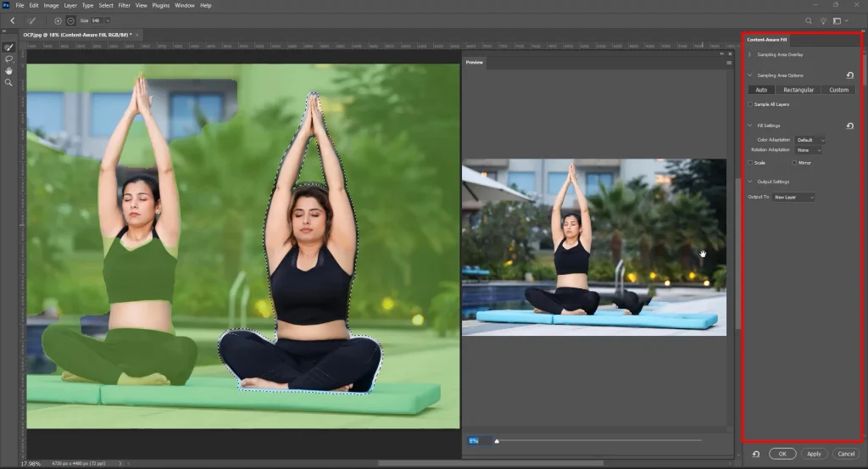The height and width of the screenshot is (469, 868).
Task: Open the brush Size dropdown arrow
Action: point(108,20)
